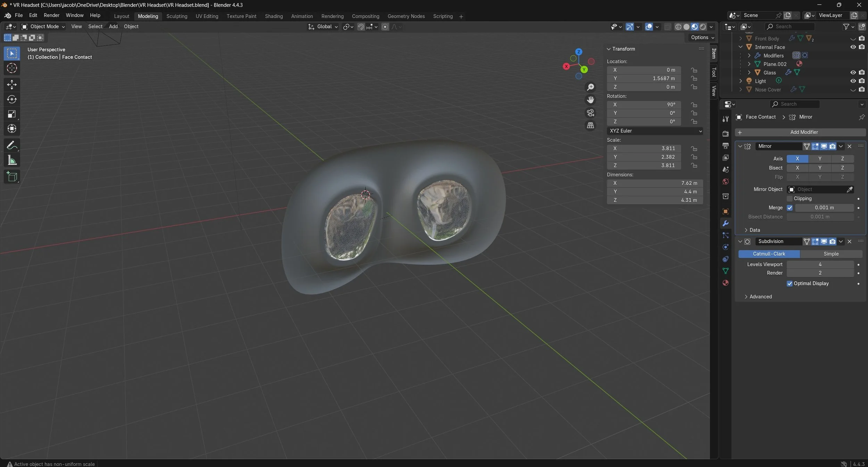Open the Material properties tab
Viewport: 868px width, 467px height.
click(x=725, y=283)
